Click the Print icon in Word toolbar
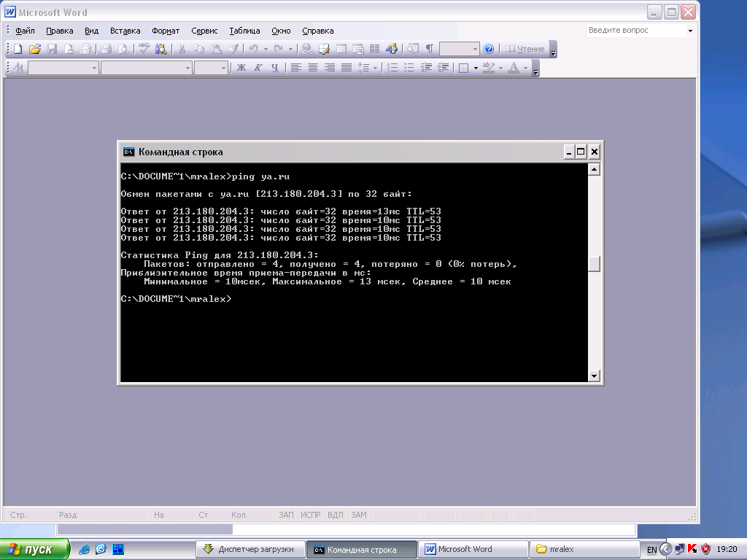 pyautogui.click(x=107, y=49)
